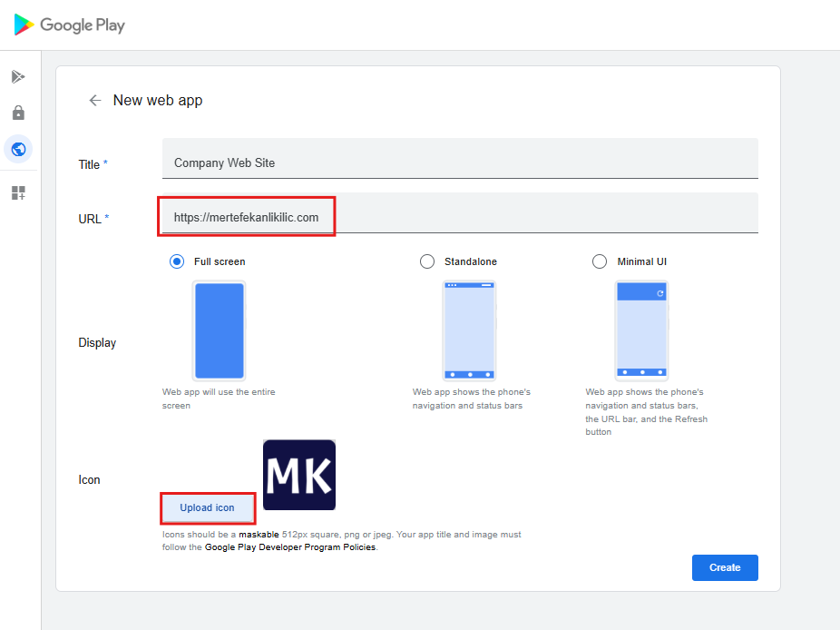
Task: Click the Create button
Action: point(724,567)
